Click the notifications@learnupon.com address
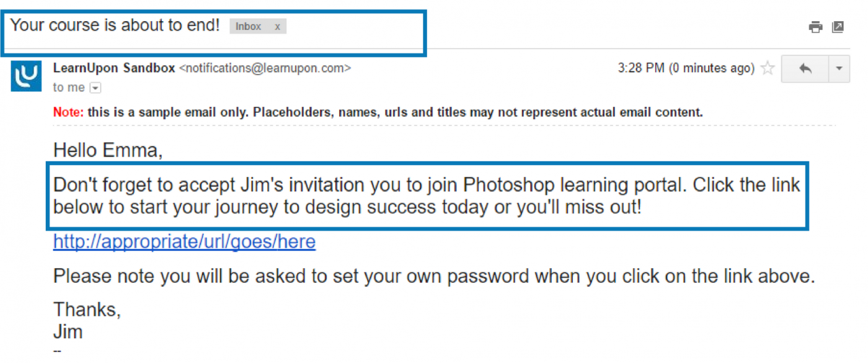The image size is (868, 363). pyautogui.click(x=265, y=68)
